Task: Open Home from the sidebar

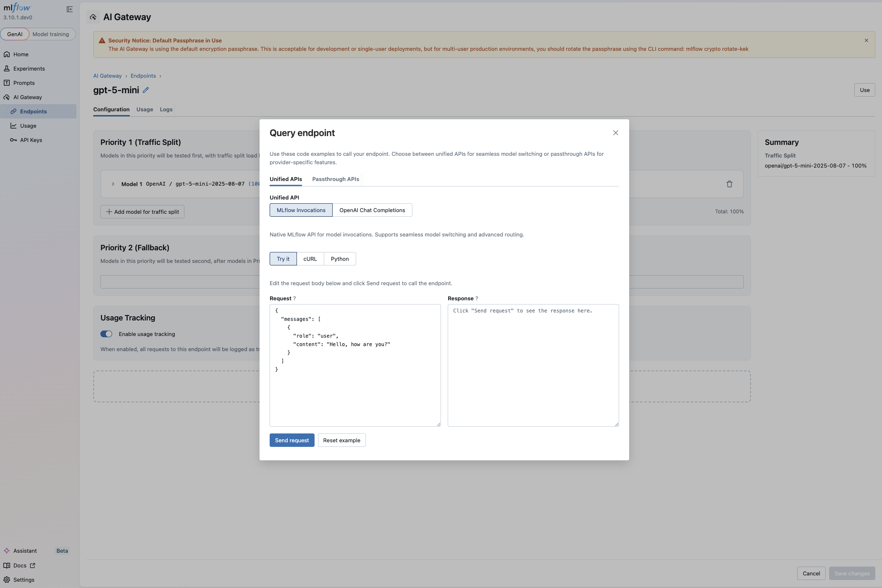Action: point(20,54)
